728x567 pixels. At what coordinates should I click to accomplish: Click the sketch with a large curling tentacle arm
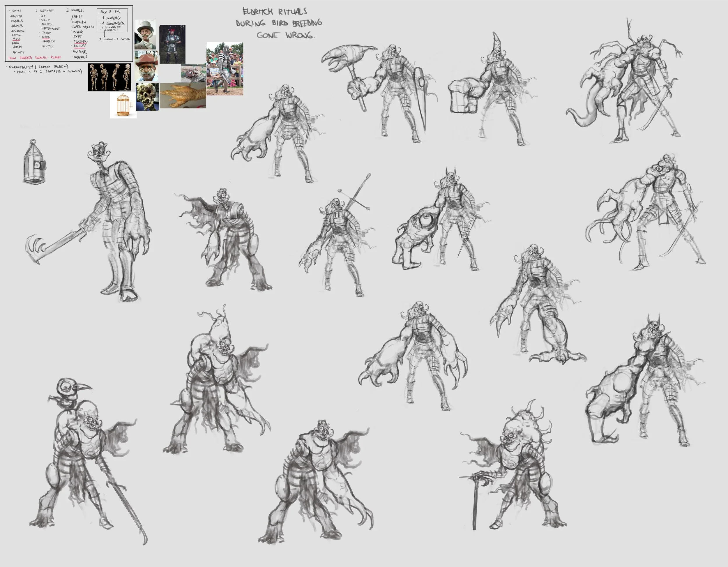624,81
